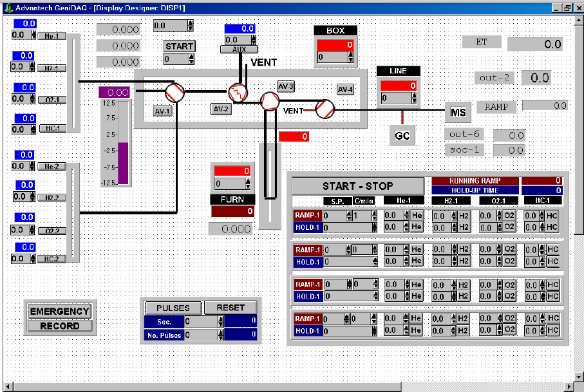
Task: Click the horizontal scrollbar left arrow
Action: click(8, 386)
